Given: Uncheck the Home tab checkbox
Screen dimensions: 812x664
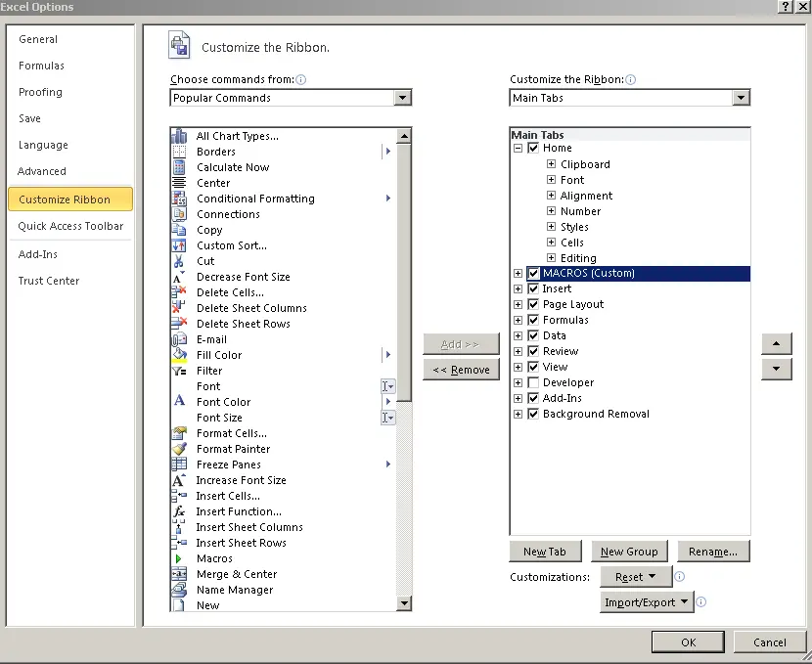Looking at the screenshot, I should click(533, 148).
